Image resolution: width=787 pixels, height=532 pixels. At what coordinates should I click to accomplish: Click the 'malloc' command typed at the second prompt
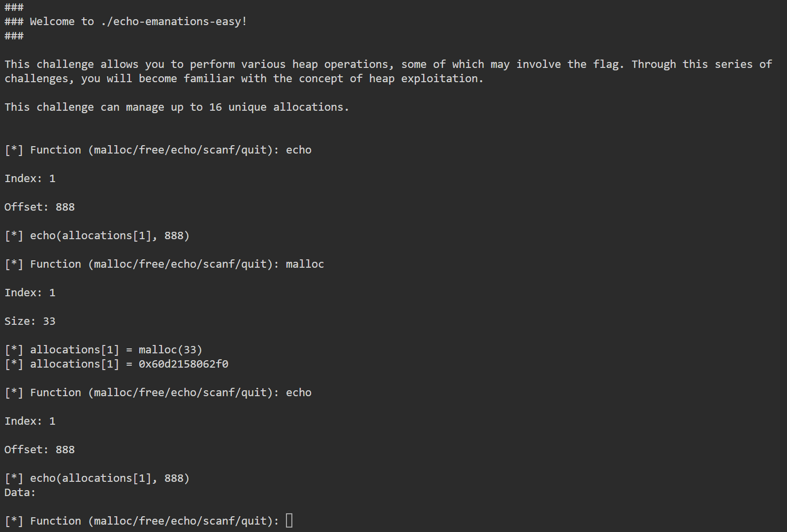coord(305,264)
